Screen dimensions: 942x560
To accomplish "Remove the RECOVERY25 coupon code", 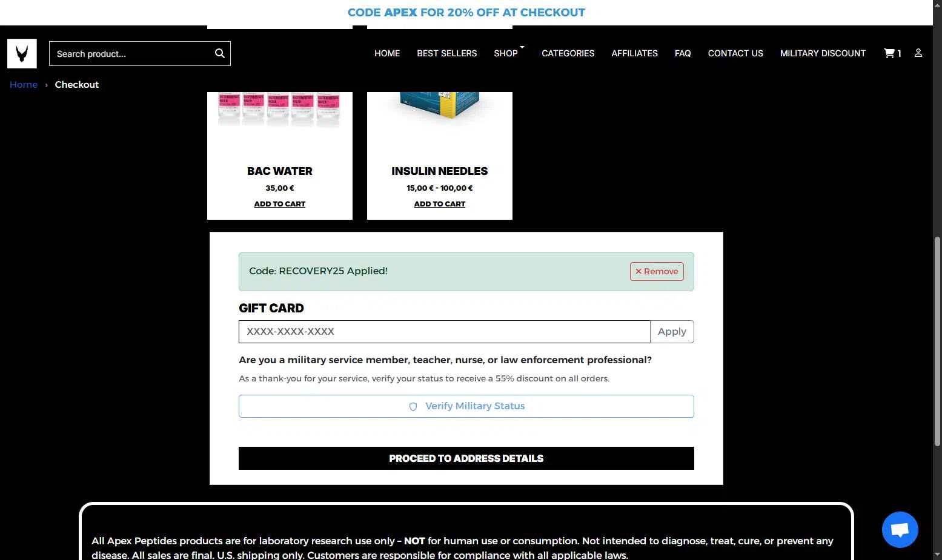I will 657,271.
